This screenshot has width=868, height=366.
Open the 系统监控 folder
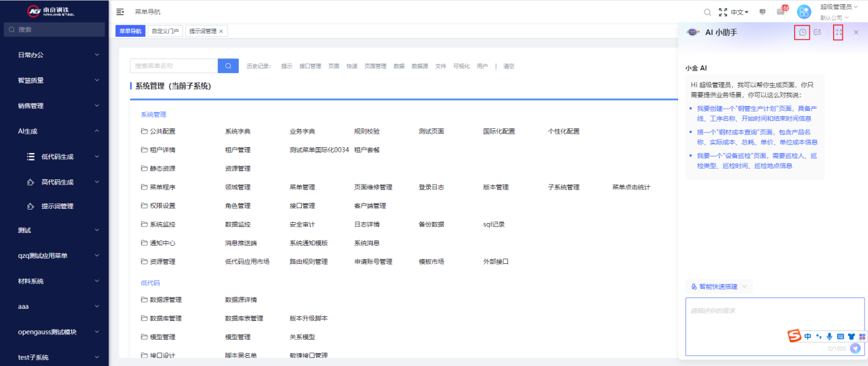coord(158,224)
